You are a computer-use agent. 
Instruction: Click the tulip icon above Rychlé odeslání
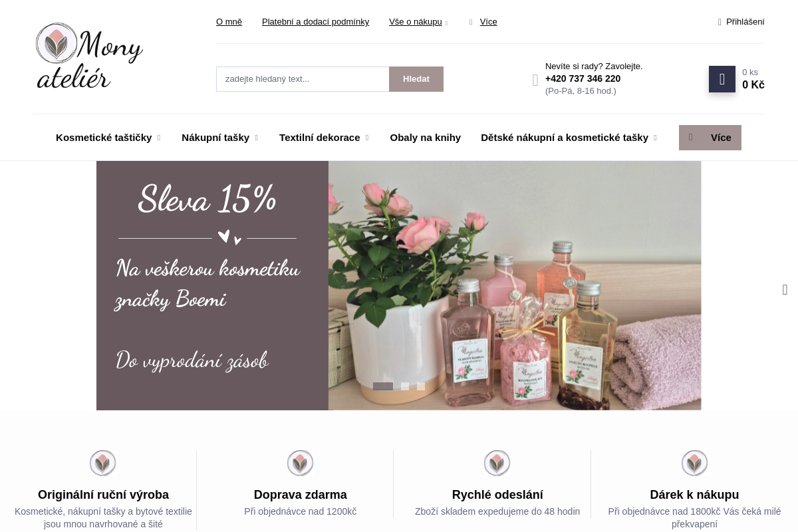[497, 463]
